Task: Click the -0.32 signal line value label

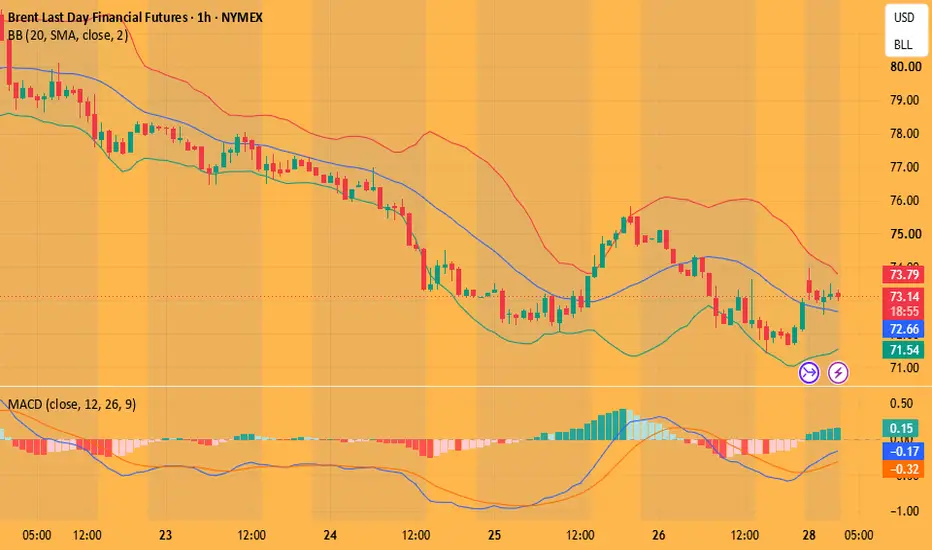Action: coord(904,469)
